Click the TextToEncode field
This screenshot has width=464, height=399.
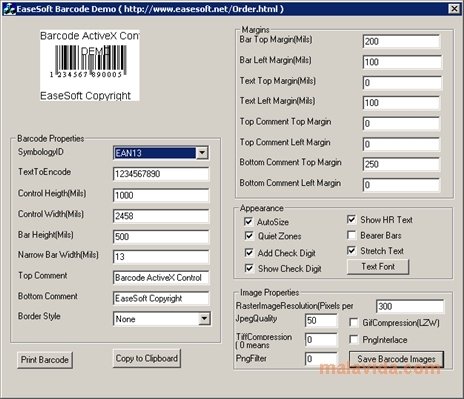[161, 174]
